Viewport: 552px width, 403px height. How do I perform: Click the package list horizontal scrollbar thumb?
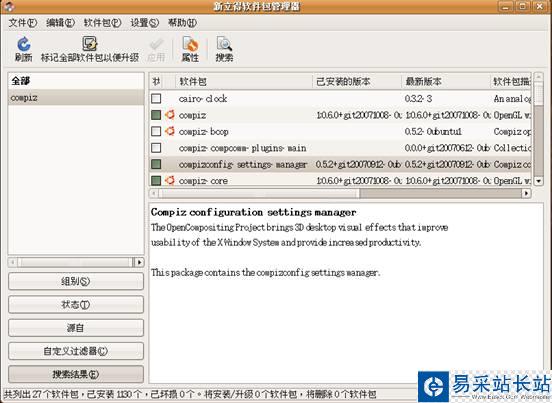(x=259, y=193)
